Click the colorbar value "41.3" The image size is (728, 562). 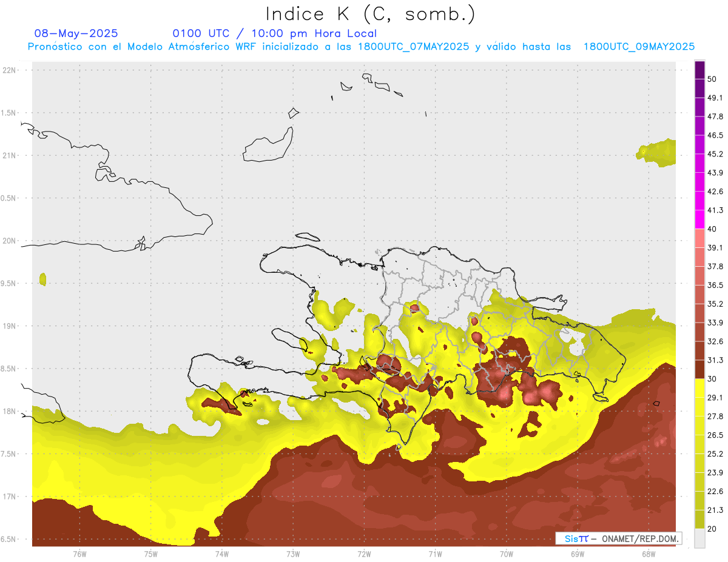point(715,210)
